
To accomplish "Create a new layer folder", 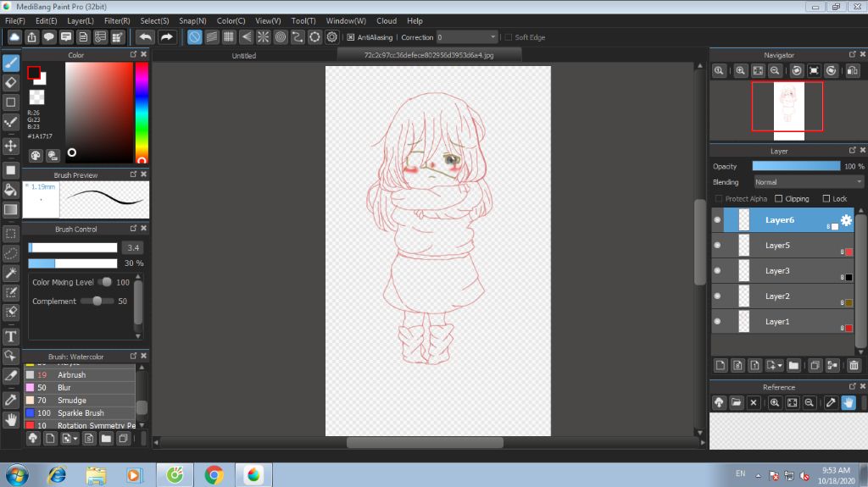I will point(793,365).
